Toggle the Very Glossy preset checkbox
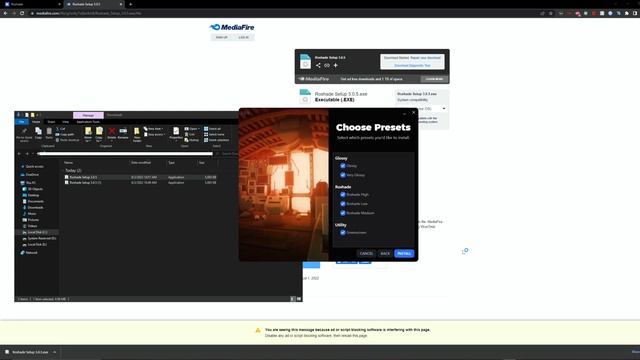 click(343, 175)
